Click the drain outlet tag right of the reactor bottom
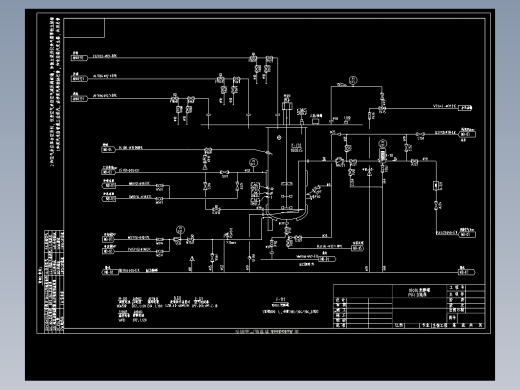The height and width of the screenshot is (390, 520). [357, 248]
